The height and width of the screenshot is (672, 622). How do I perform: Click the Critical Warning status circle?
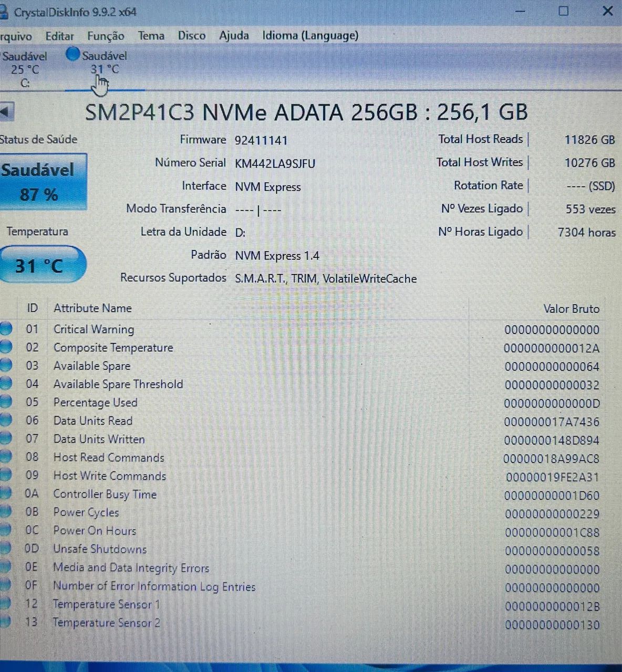(5, 329)
